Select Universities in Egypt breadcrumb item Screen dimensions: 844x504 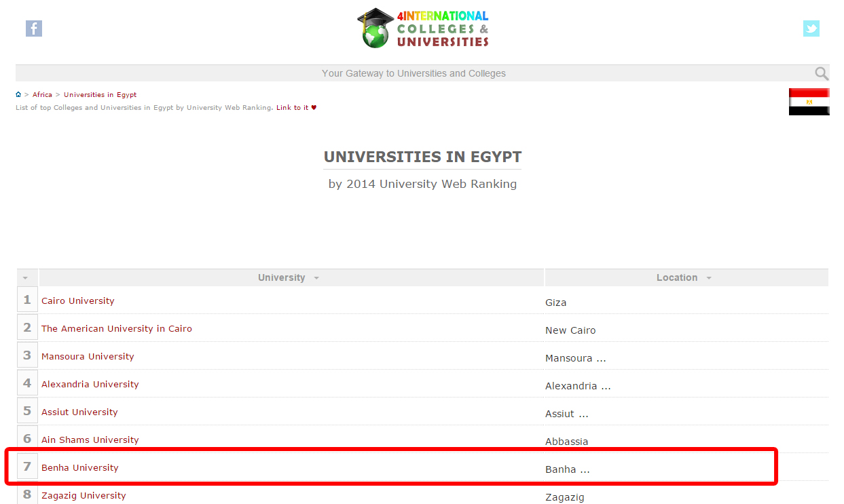pyautogui.click(x=100, y=95)
